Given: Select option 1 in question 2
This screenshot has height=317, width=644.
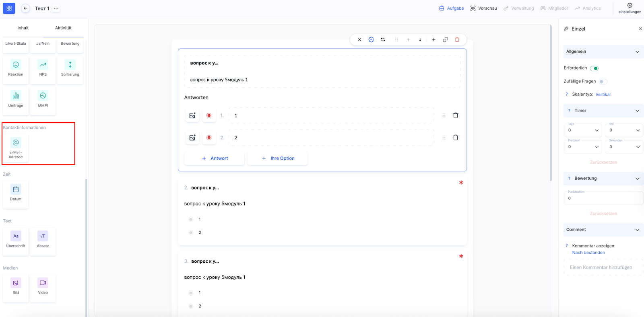Looking at the screenshot, I should pos(191,219).
